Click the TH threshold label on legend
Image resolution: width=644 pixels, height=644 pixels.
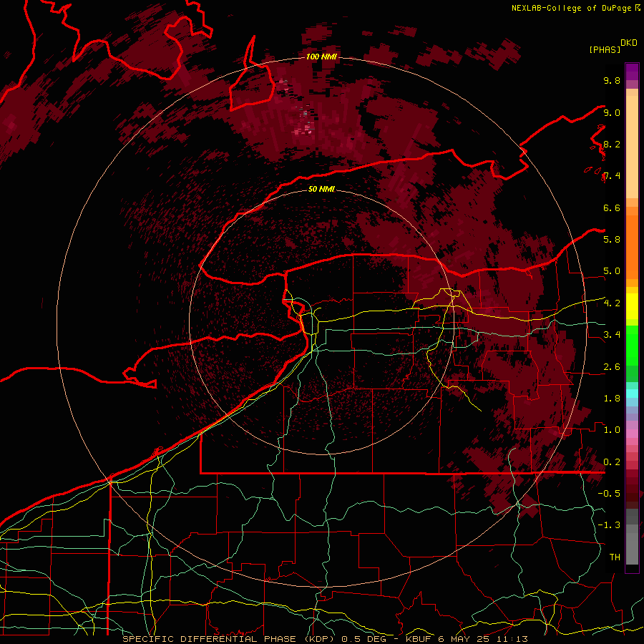tap(615, 557)
